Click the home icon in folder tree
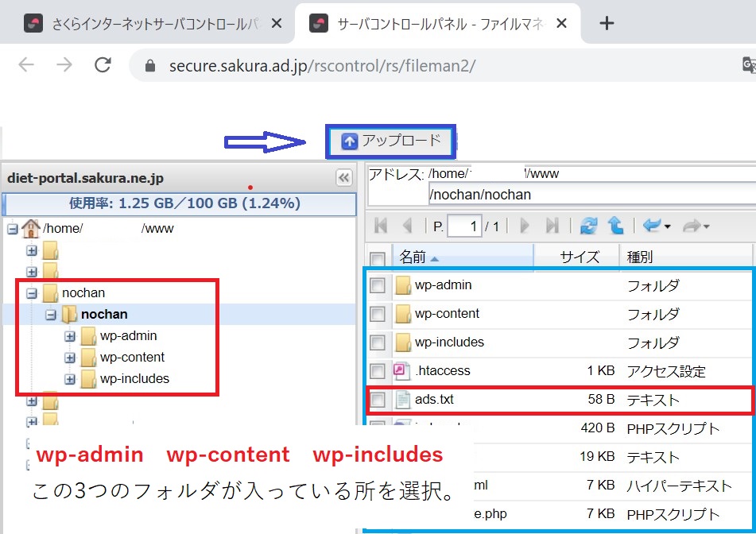This screenshot has width=756, height=534. click(x=31, y=229)
